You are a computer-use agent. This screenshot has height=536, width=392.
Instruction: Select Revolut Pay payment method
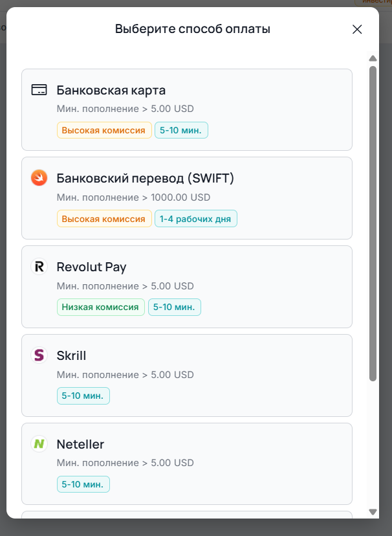(x=187, y=287)
